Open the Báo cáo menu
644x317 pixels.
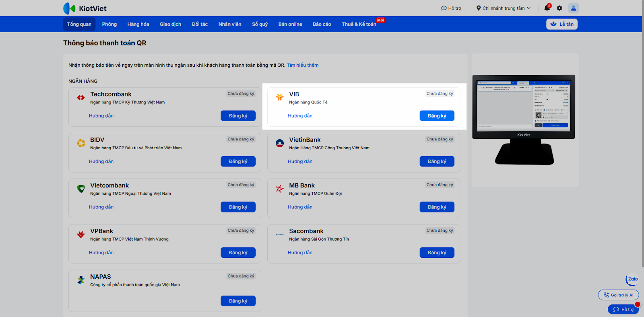click(x=322, y=24)
